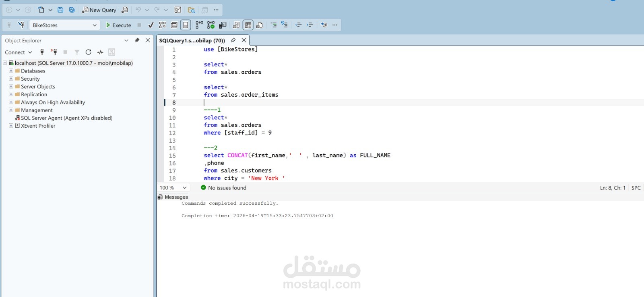Switch to the Messages results tab
644x297 pixels.
[x=173, y=197]
